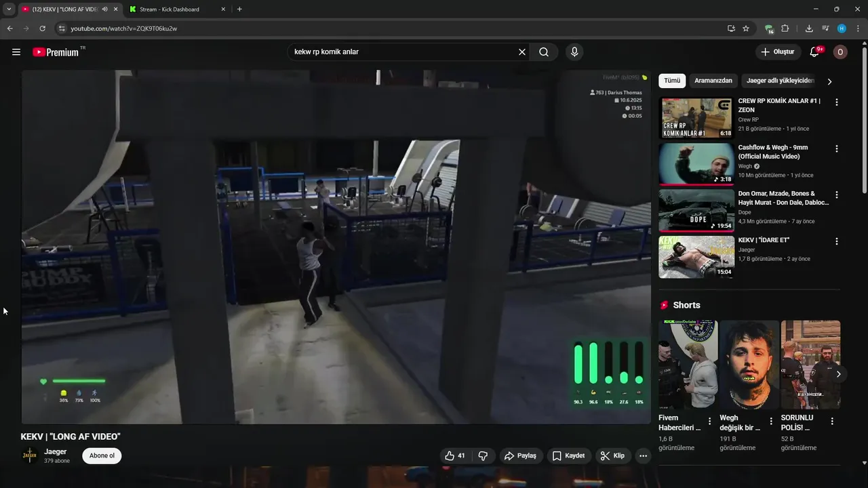
Task: Go back in browser history
Action: (x=9, y=28)
